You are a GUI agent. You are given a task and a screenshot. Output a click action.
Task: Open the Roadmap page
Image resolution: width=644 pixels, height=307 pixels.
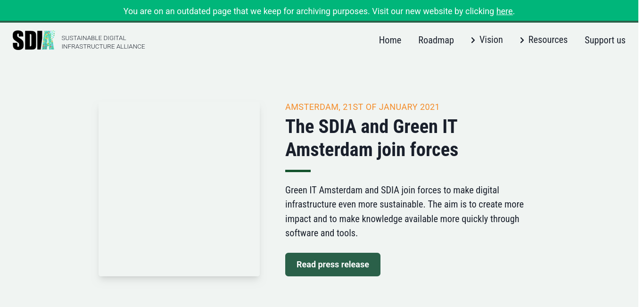(436, 40)
